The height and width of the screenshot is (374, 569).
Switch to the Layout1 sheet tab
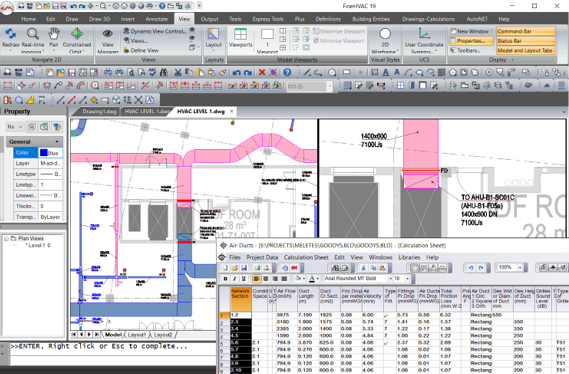pyautogui.click(x=137, y=334)
